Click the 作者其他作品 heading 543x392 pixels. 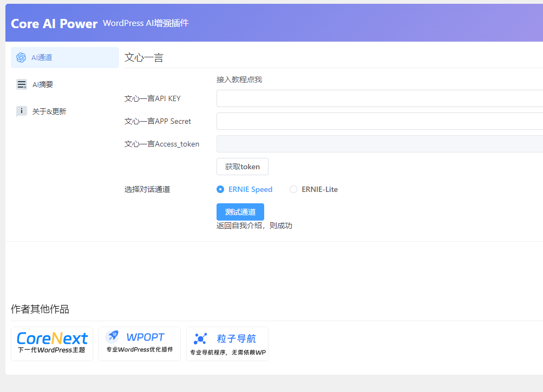click(x=40, y=309)
